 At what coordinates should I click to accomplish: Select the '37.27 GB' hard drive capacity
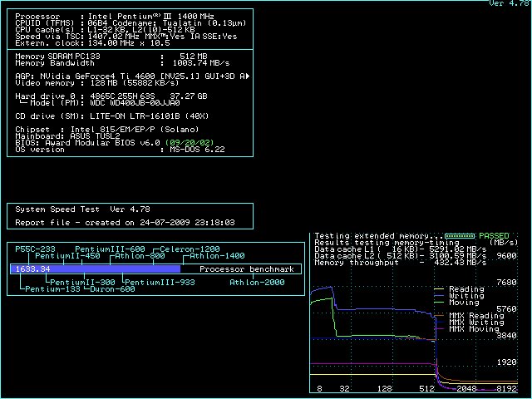189,96
